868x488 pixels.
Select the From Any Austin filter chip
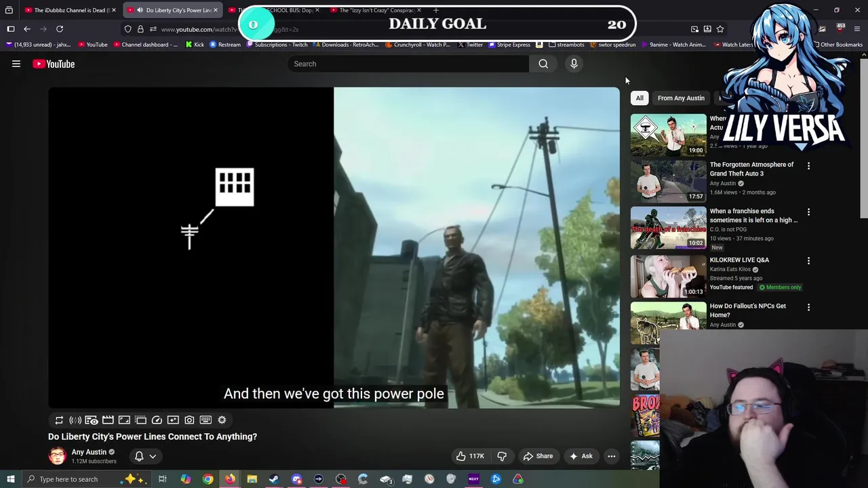681,98
